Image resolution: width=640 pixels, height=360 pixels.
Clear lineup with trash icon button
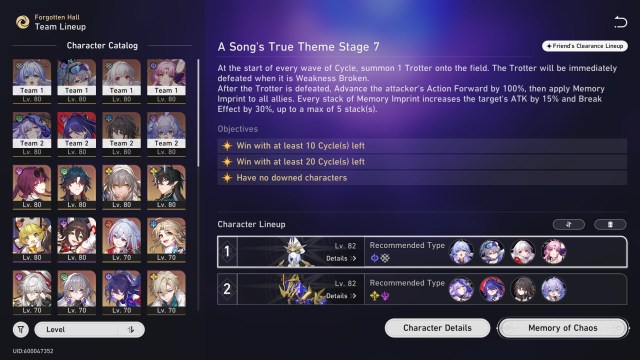click(x=610, y=224)
